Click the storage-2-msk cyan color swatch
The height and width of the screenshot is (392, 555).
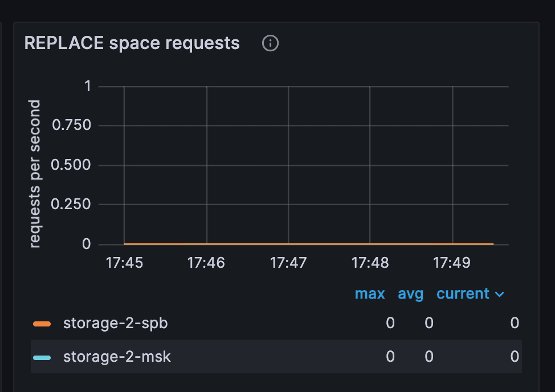[42, 358]
